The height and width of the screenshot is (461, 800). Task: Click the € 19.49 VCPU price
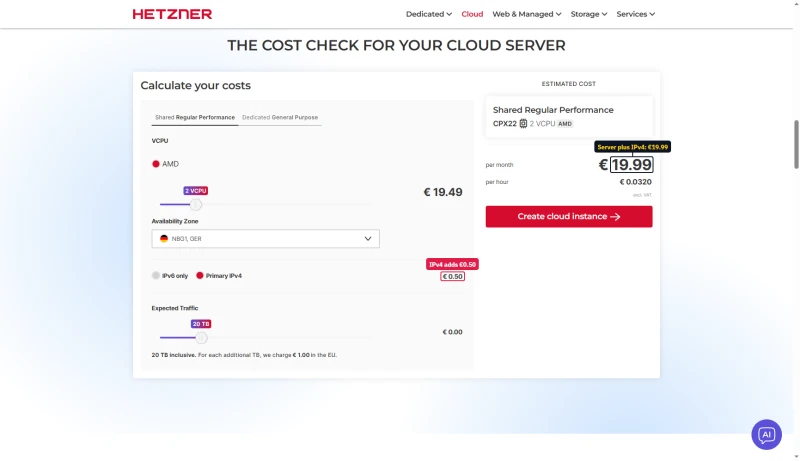click(443, 192)
